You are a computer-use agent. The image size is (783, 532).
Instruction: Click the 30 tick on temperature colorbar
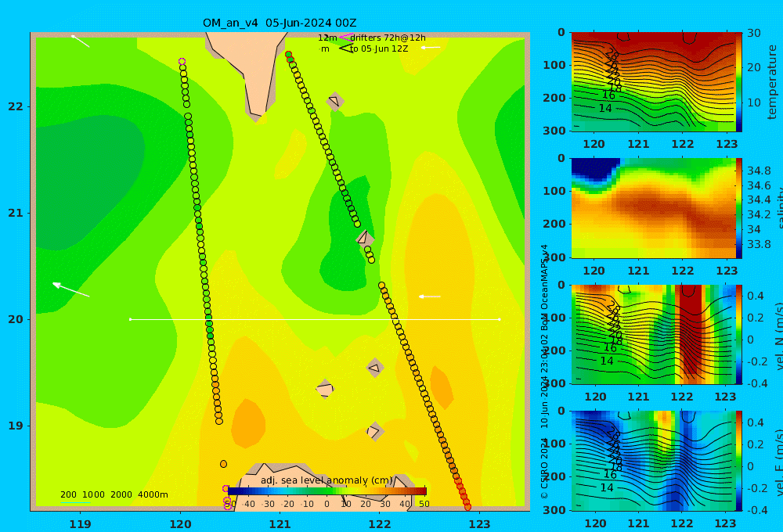click(754, 33)
